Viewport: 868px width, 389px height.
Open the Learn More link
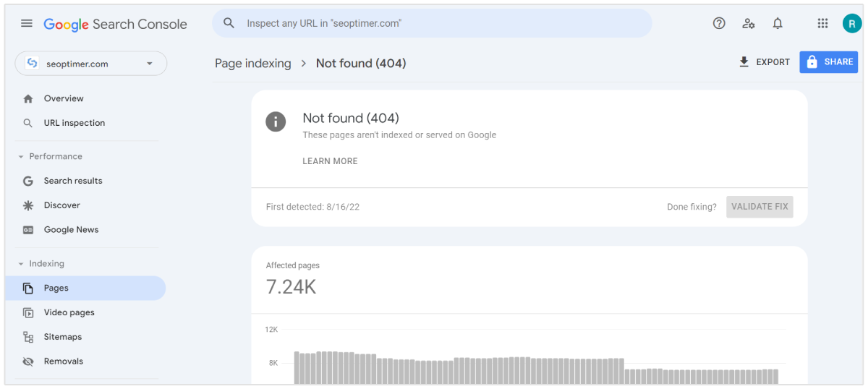point(330,161)
